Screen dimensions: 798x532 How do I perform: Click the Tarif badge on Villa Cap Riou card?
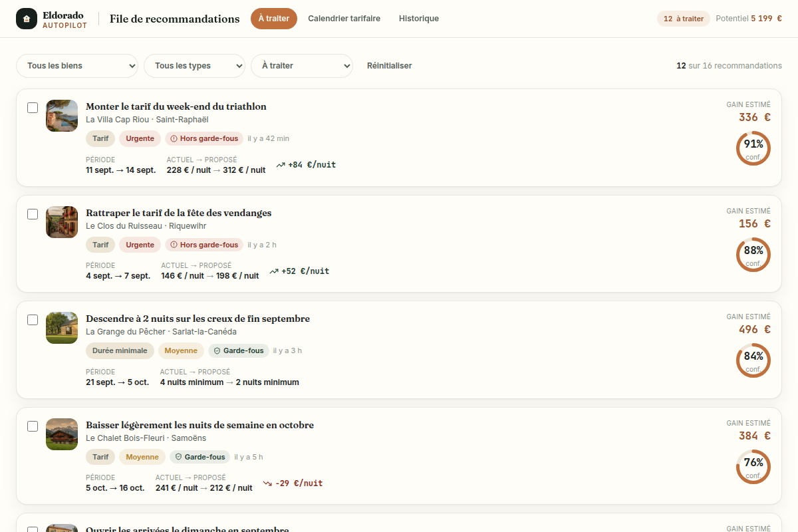[100, 139]
